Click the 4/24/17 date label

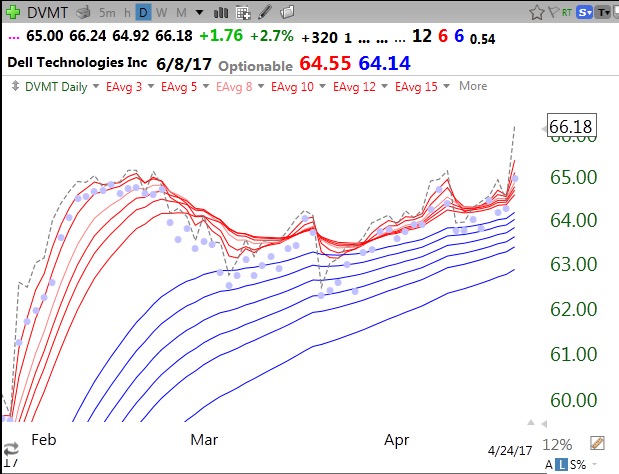pyautogui.click(x=510, y=450)
